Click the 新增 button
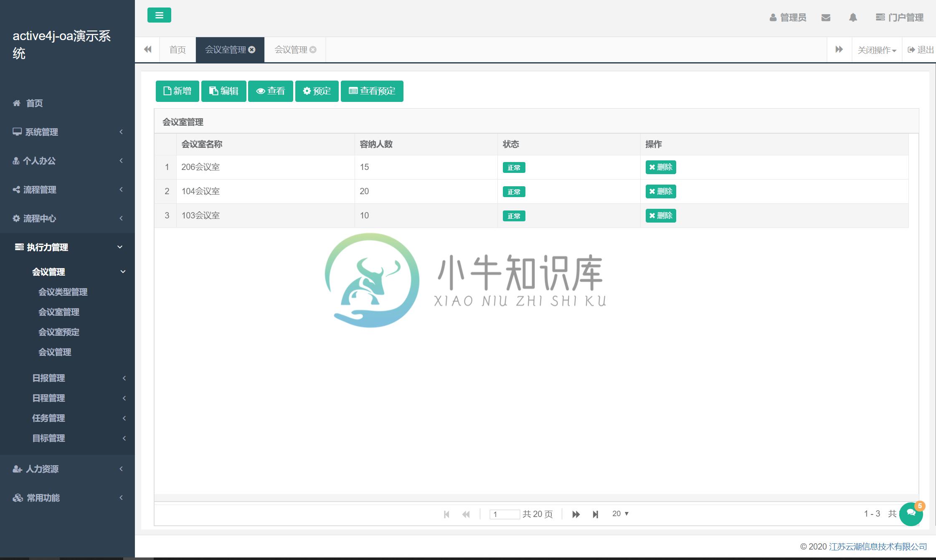 pos(177,91)
